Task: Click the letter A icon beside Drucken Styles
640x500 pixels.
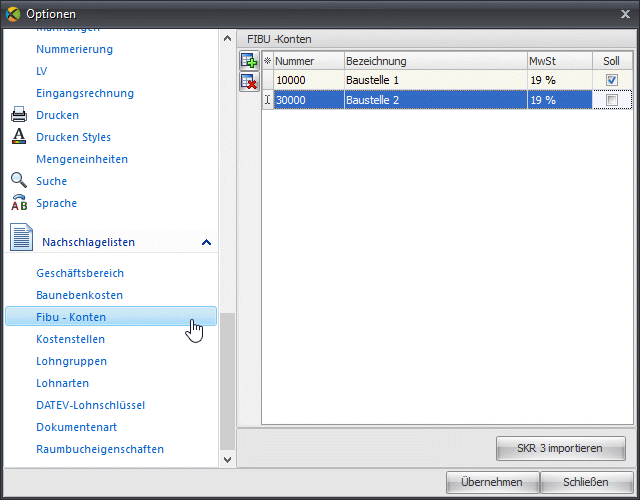Action: point(19,136)
